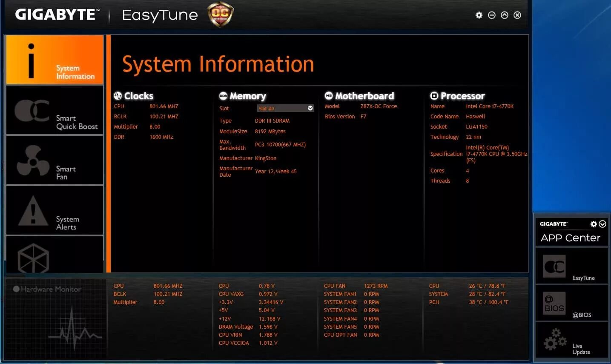
Task: Click the Bios Version value F7
Action: (363, 117)
